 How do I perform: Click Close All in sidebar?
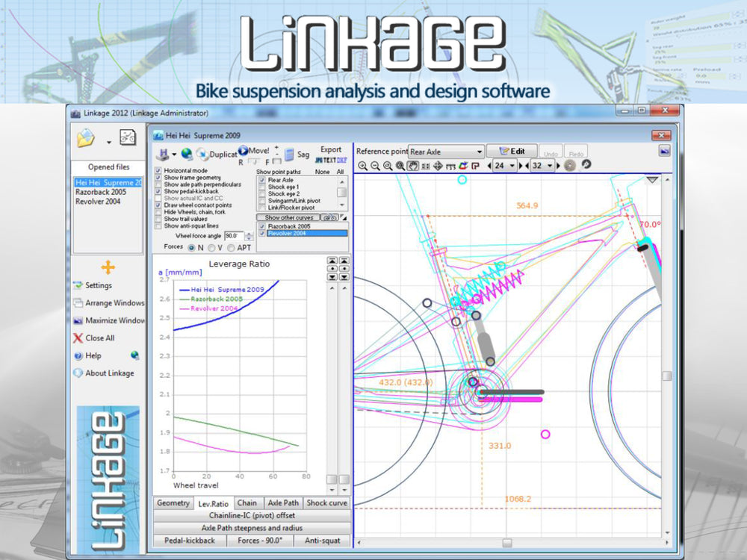coord(94,338)
